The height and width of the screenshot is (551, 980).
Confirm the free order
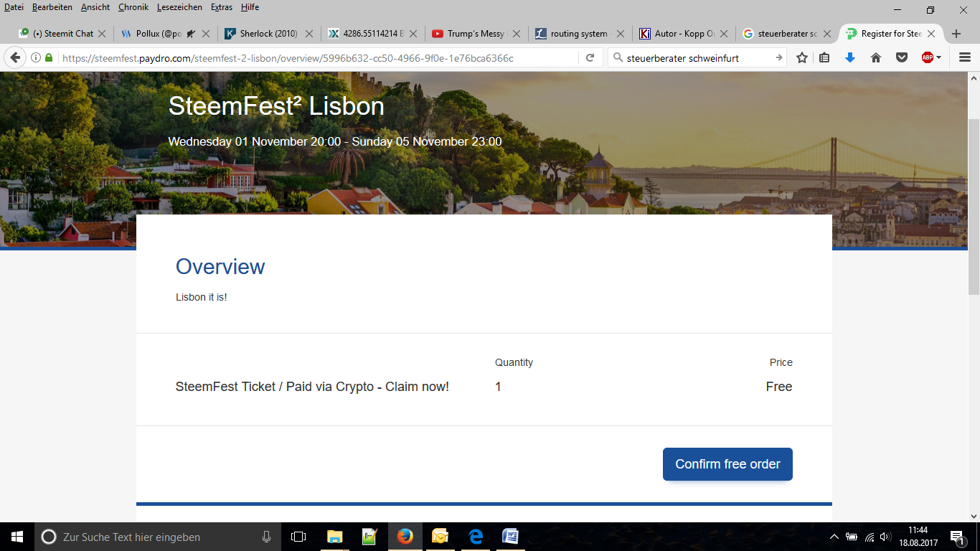coord(727,464)
